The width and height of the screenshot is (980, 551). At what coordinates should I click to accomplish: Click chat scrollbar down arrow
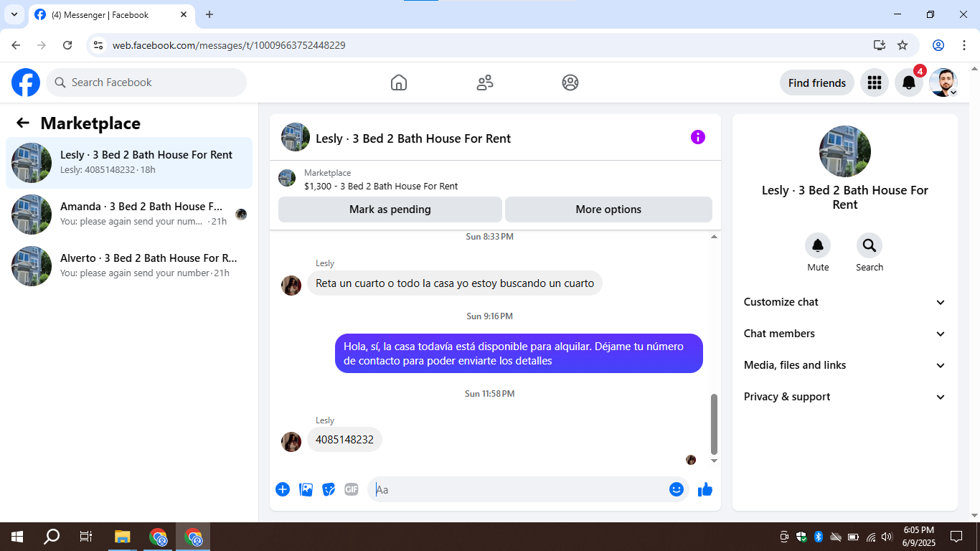pos(714,461)
